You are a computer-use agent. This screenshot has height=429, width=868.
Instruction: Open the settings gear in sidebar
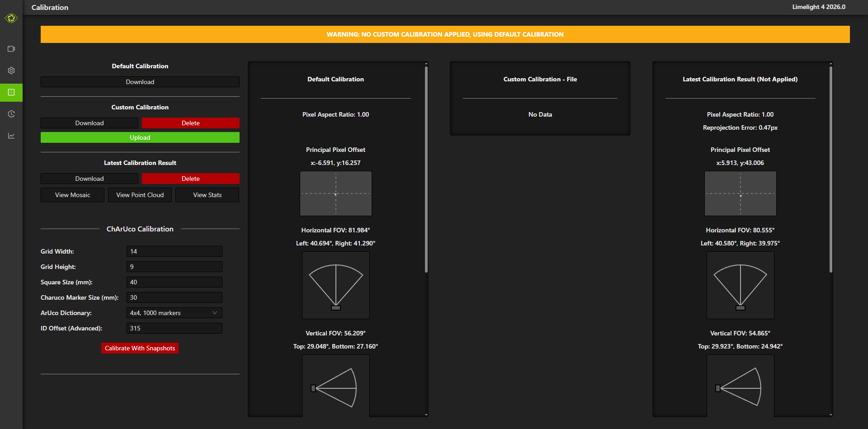coord(11,71)
